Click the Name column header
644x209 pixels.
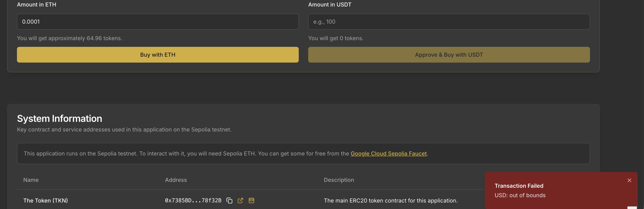point(31,180)
